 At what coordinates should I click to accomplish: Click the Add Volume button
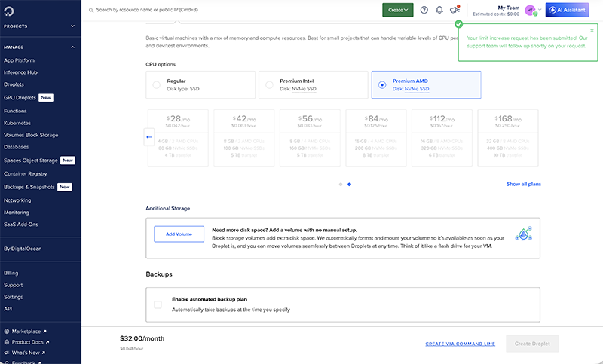[x=179, y=234]
